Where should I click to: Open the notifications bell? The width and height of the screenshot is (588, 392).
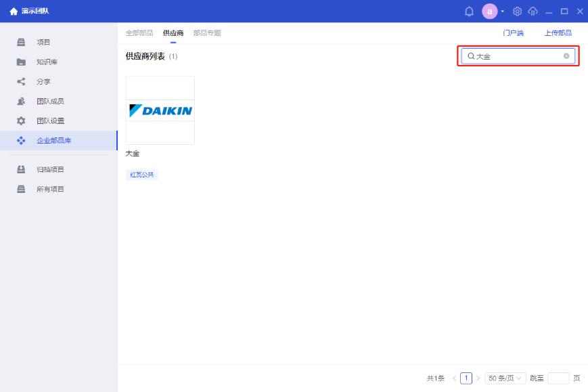[x=469, y=12]
